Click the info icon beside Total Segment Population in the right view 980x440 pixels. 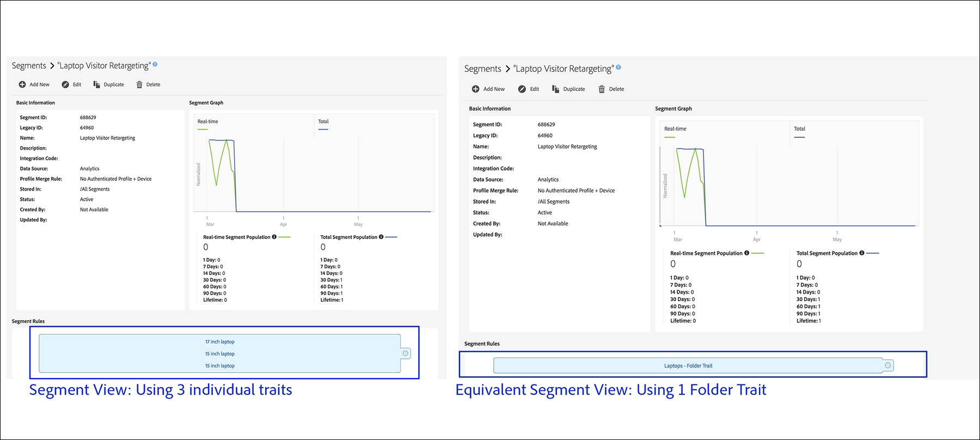pyautogui.click(x=862, y=253)
